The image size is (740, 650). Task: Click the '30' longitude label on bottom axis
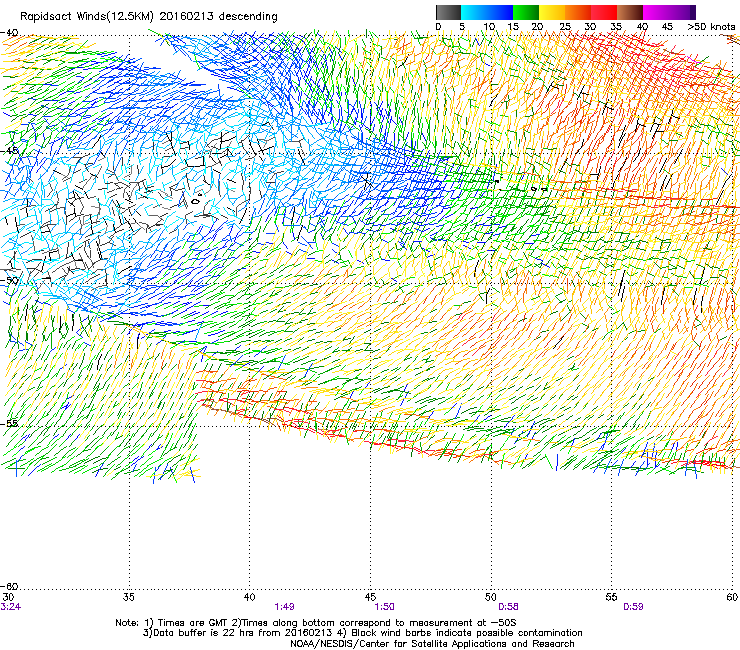coord(8,597)
